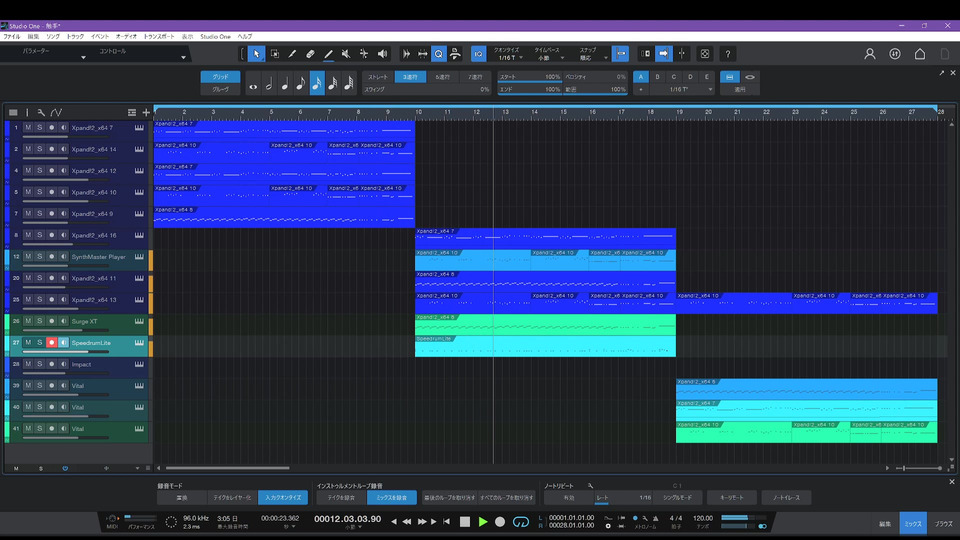Toggle the loop button in transport
The height and width of the screenshot is (540, 960).
tap(520, 522)
